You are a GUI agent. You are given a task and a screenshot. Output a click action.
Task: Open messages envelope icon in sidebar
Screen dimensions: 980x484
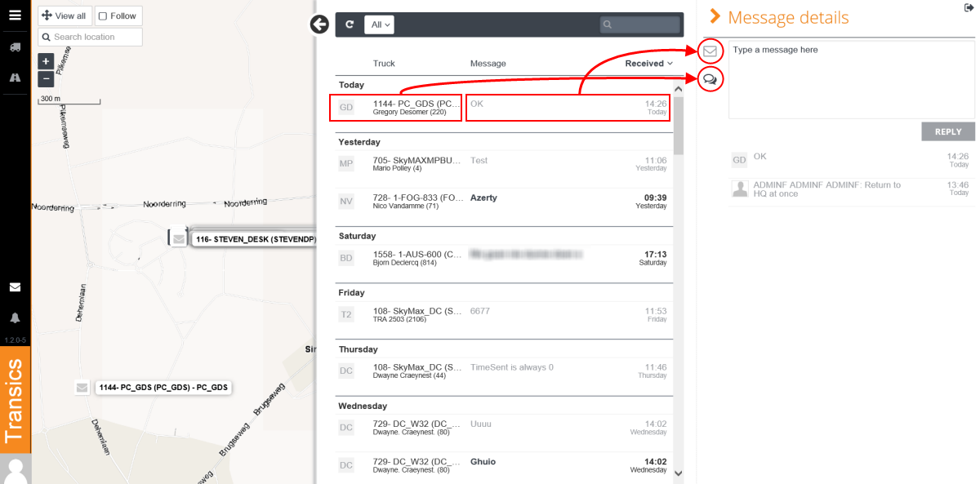pos(15,287)
